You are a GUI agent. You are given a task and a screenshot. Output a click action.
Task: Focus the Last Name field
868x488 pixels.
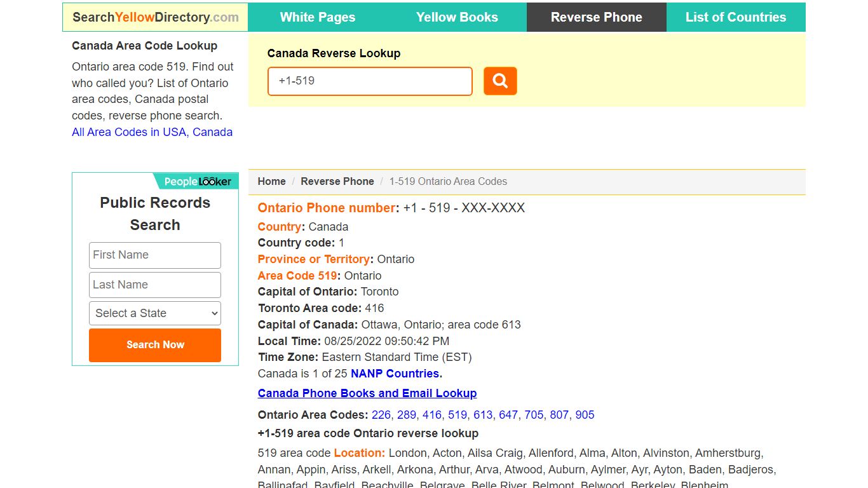155,285
